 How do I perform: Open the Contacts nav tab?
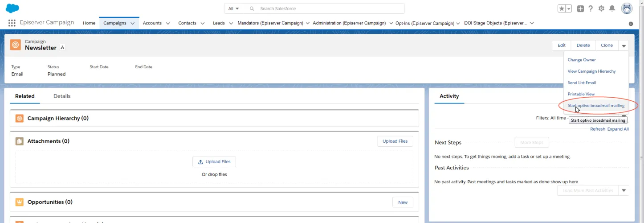coord(187,23)
